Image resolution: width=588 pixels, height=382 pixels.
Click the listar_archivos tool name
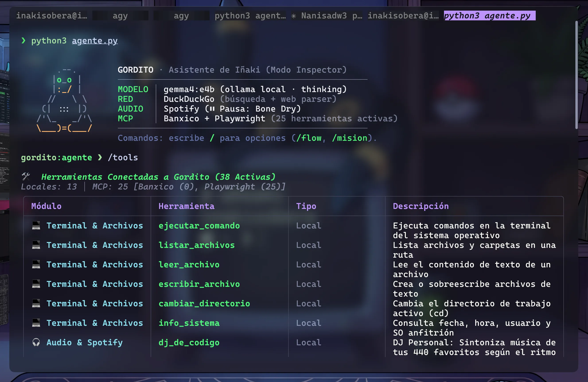(x=197, y=245)
